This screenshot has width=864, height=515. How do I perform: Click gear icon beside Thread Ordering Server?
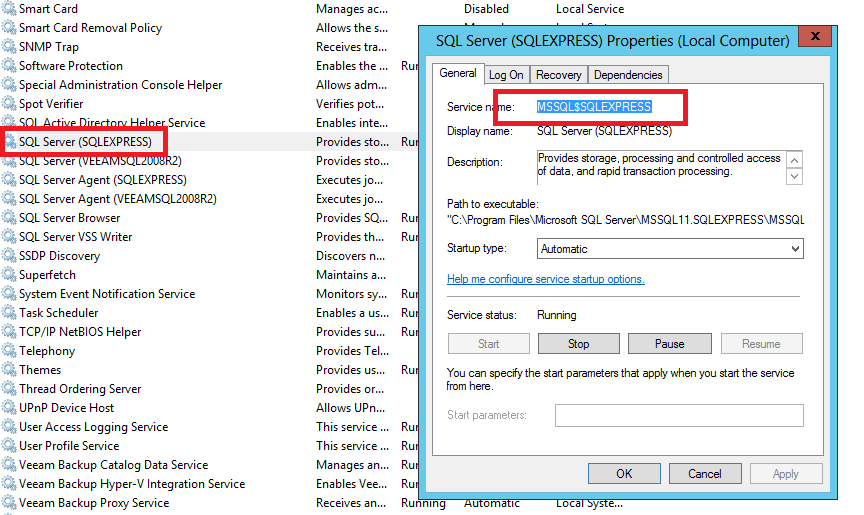9,389
